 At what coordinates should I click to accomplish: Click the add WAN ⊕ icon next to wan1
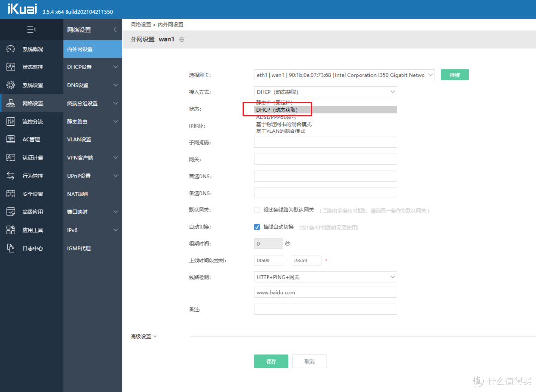tap(181, 38)
